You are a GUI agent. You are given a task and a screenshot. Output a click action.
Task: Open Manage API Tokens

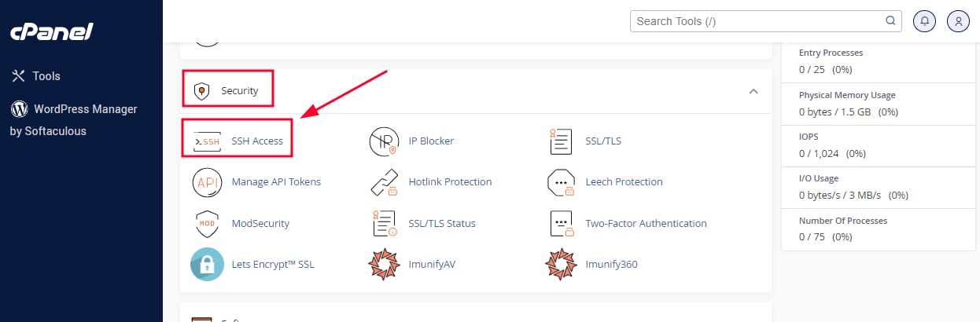[276, 182]
